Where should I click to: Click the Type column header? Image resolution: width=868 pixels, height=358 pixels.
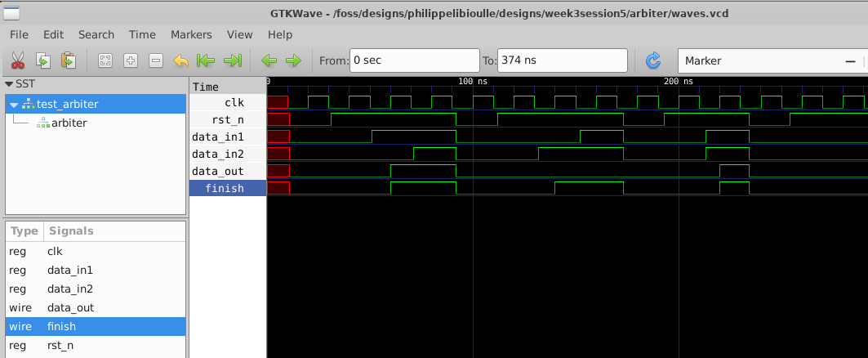click(x=24, y=231)
